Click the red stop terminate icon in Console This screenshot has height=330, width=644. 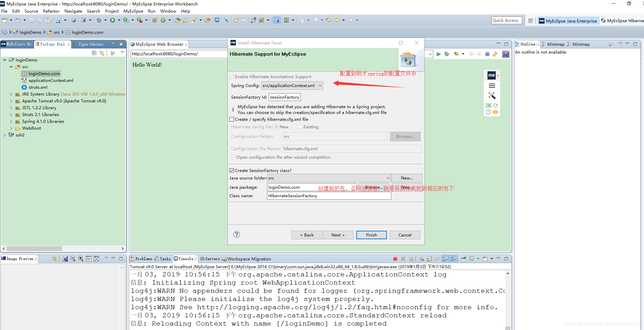(395, 259)
